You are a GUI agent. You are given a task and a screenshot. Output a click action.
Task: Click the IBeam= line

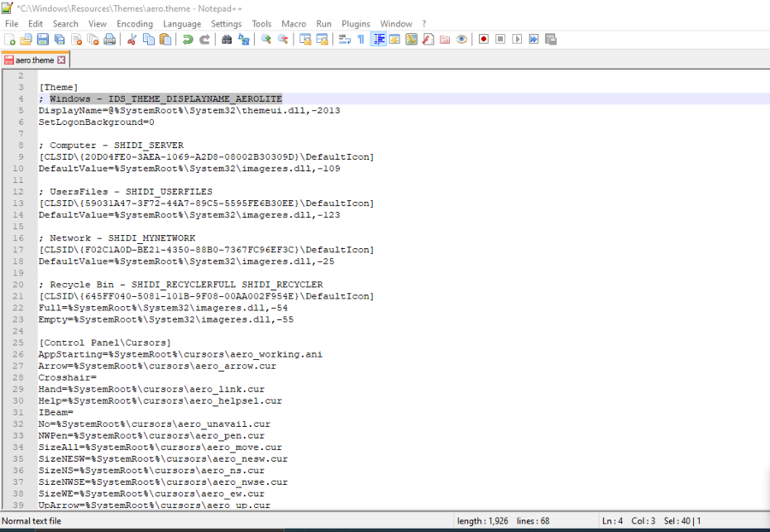coord(56,412)
